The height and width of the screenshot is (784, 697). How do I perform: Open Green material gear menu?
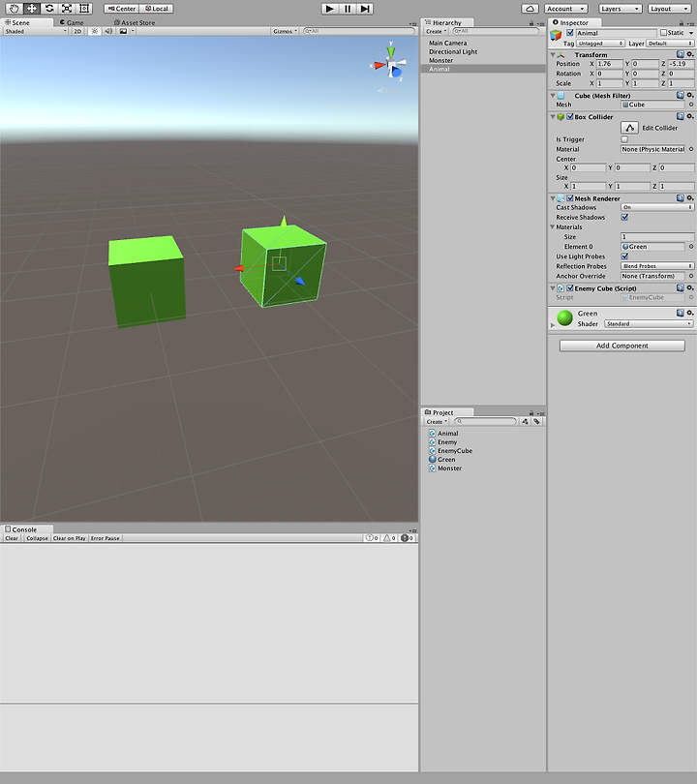click(689, 313)
